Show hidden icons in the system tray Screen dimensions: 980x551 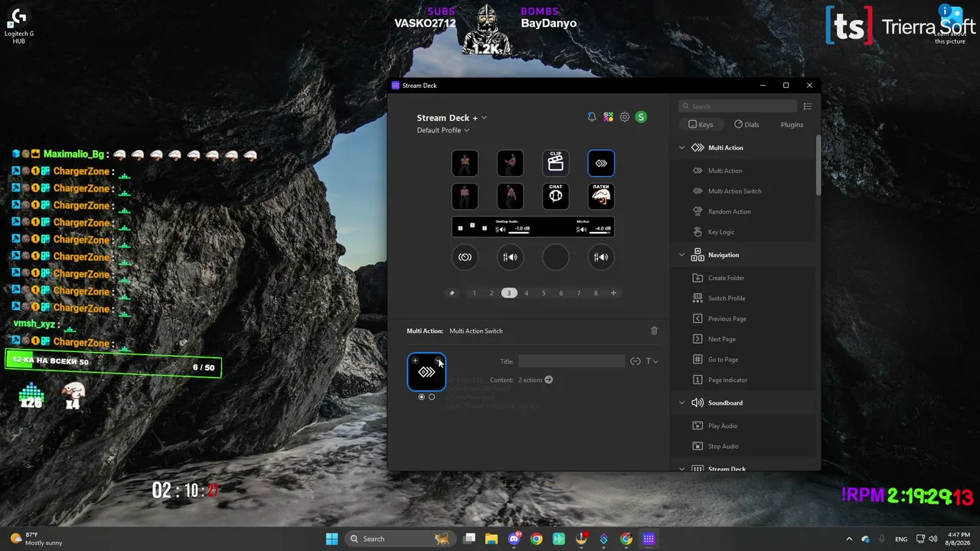click(849, 539)
